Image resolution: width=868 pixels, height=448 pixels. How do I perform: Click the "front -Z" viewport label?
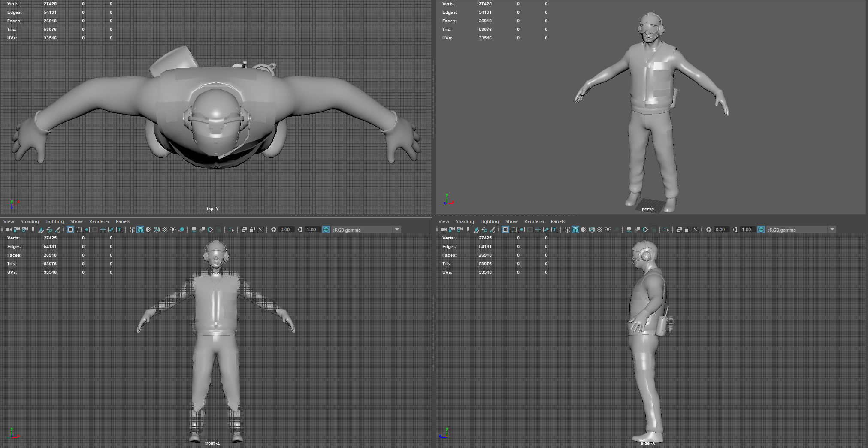coord(212,443)
